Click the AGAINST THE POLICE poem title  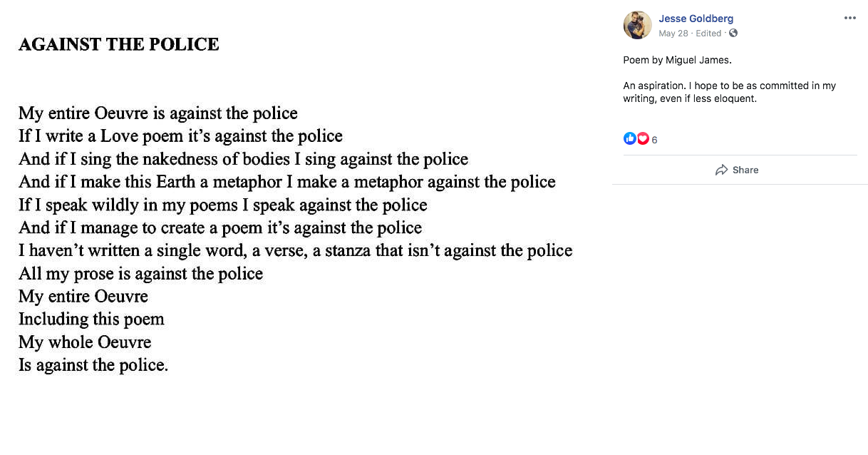pyautogui.click(x=119, y=44)
